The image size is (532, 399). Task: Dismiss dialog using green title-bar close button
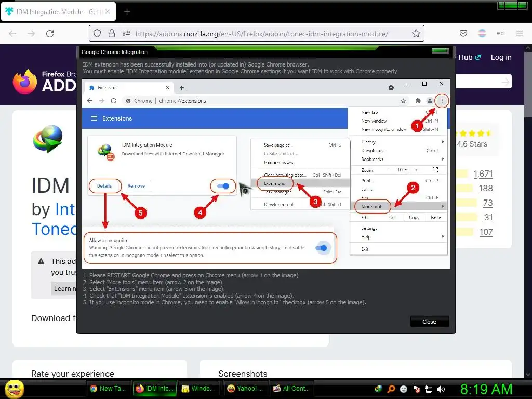(441, 51)
